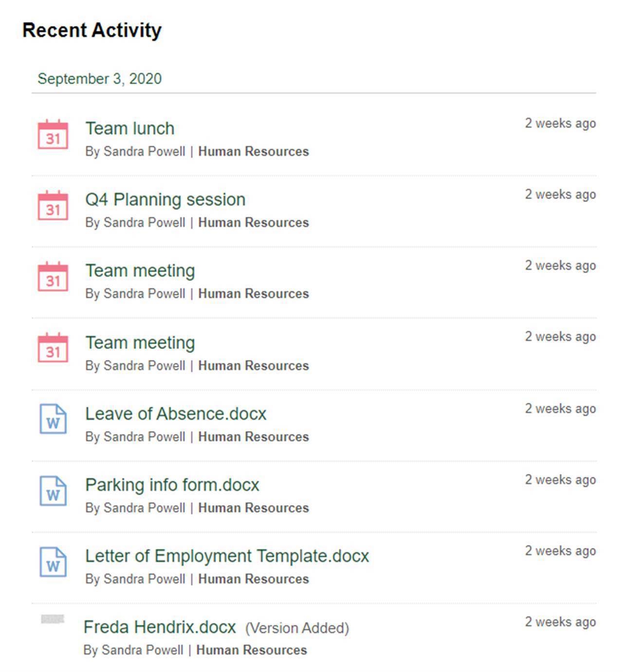Click the Word icon next to Parking info form.docx
Screen dimensions: 623x672
coord(53,490)
